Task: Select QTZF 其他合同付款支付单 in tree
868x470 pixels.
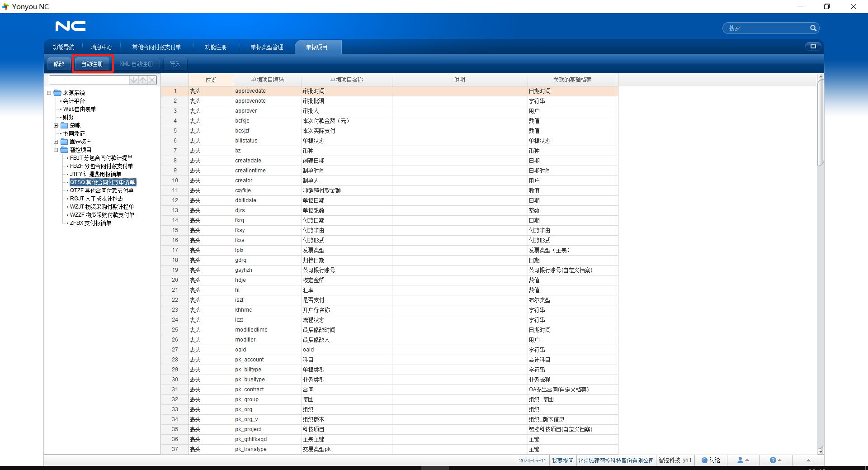Action: (x=102, y=190)
